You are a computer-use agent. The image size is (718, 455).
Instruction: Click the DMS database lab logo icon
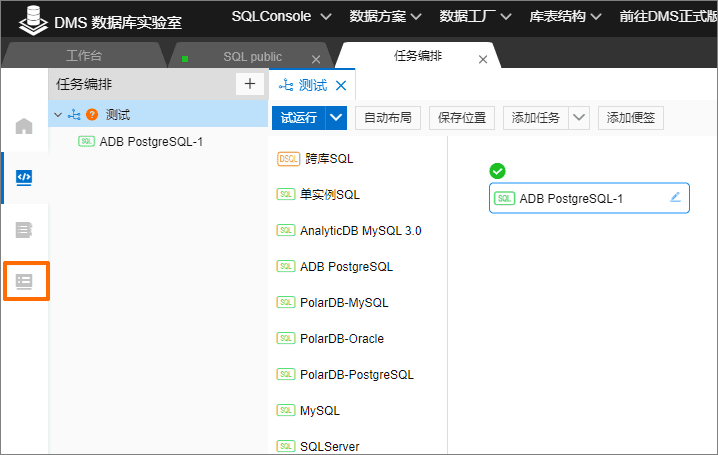tap(33, 20)
